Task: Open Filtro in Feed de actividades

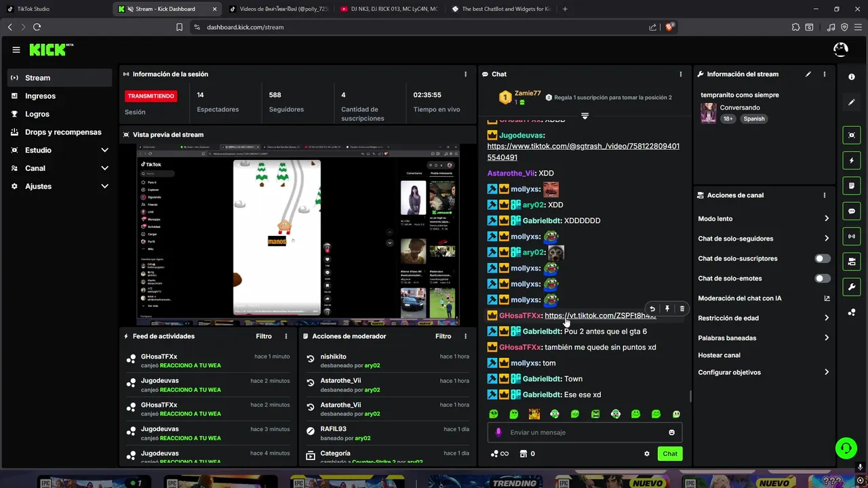Action: [x=264, y=336]
